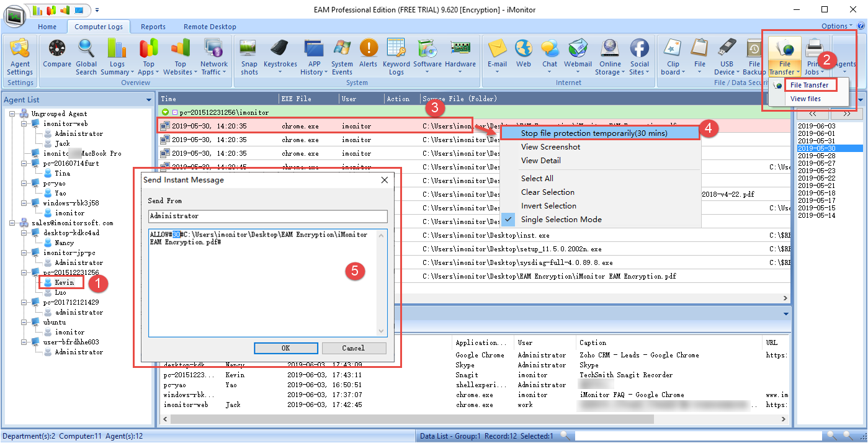This screenshot has width=868, height=443.
Task: Select agent Tina in the tree
Action: coord(62,173)
